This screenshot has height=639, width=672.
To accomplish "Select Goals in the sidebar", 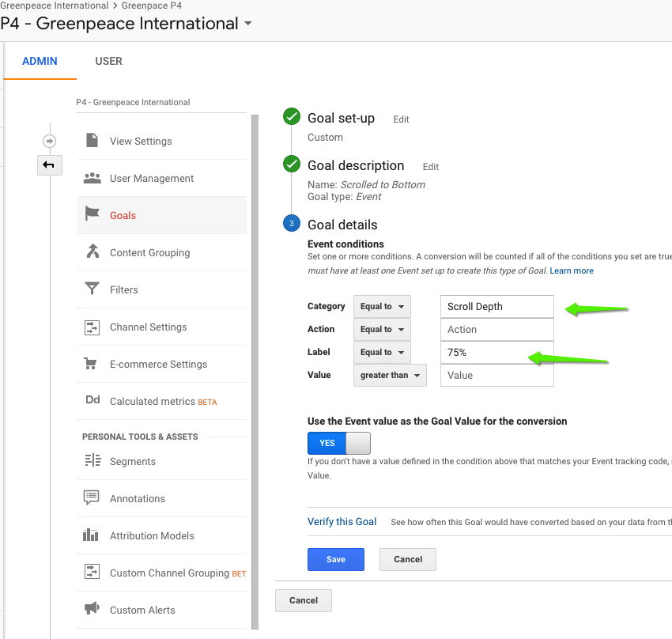I will point(162,215).
